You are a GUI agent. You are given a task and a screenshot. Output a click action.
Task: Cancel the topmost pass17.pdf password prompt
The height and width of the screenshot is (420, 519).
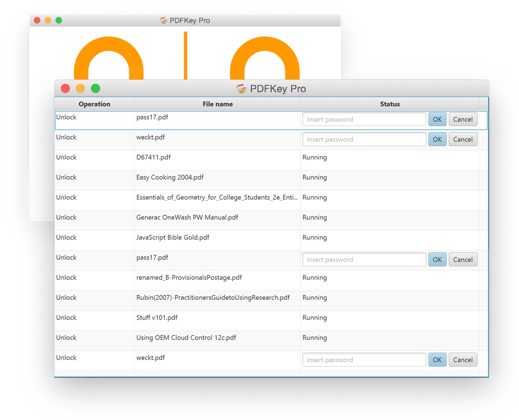point(463,120)
